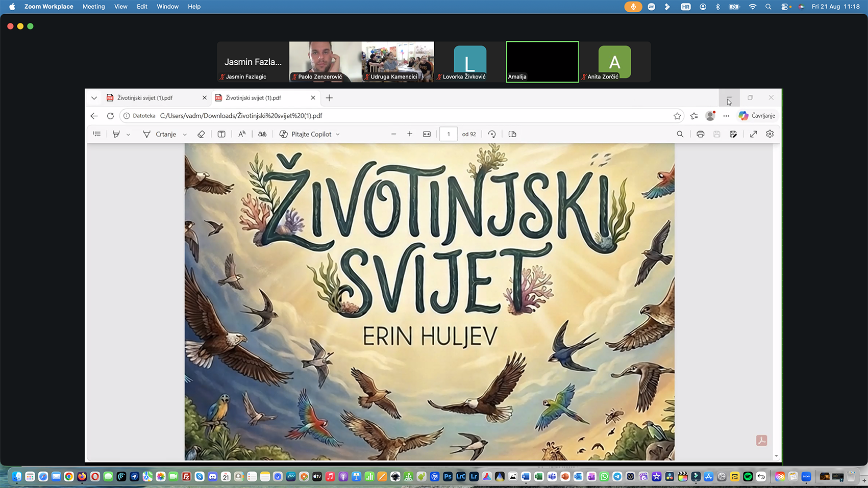Open the Zoom Workplace app menu
This screenshot has height=488, width=868.
pyautogui.click(x=49, y=7)
